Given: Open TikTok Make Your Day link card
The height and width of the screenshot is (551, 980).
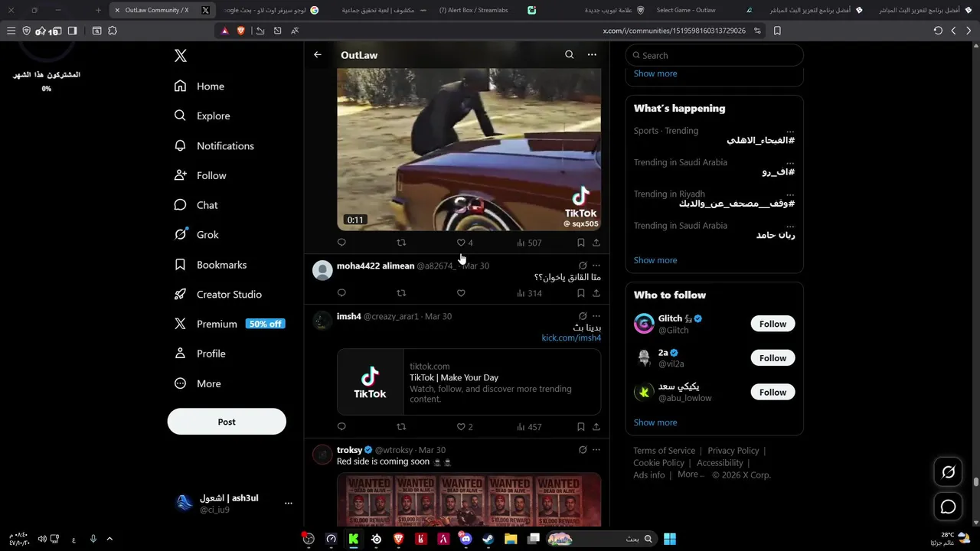Looking at the screenshot, I should [x=469, y=382].
